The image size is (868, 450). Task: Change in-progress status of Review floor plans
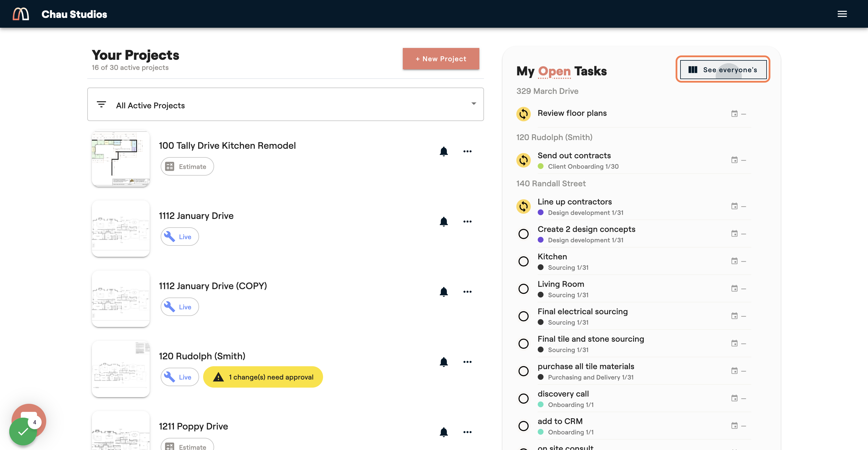[x=523, y=114]
